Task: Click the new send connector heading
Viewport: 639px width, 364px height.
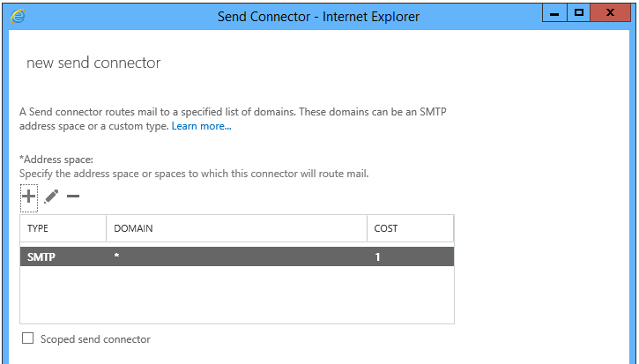Action: 93,63
